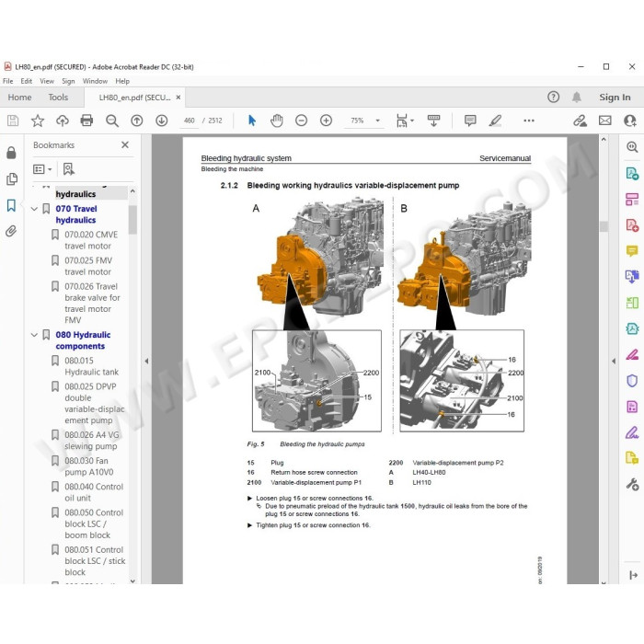Share a link to the file
The height and width of the screenshot is (644, 644).
580,121
